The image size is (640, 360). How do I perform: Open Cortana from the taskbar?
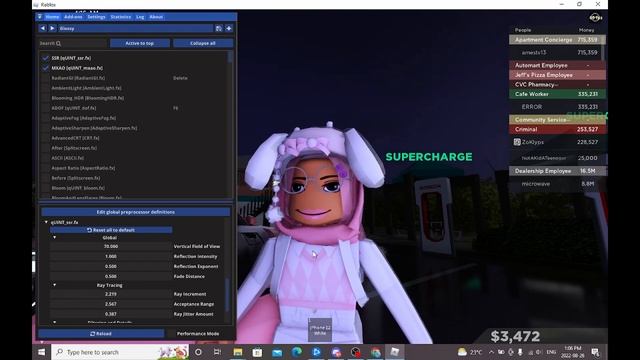[198, 352]
